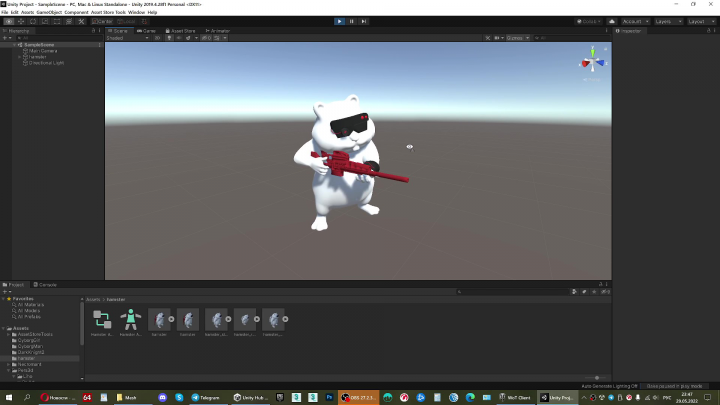Open the Assets menu
720x405 pixels.
[x=27, y=12]
